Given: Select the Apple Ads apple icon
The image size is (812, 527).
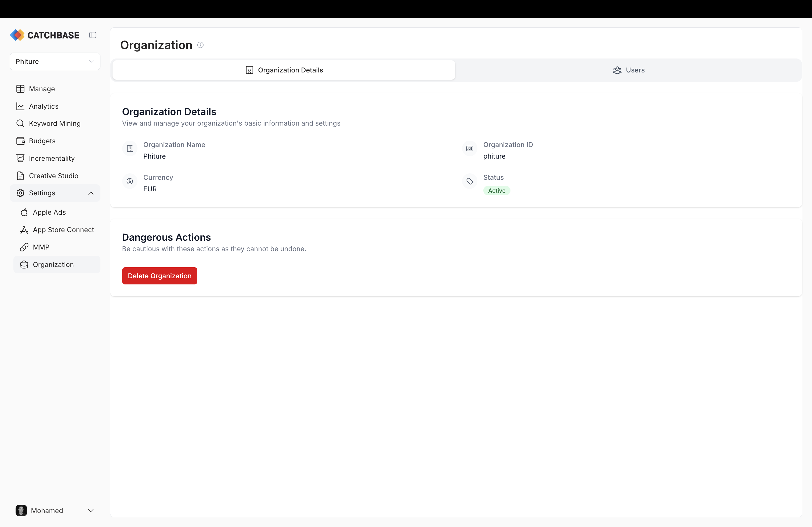Looking at the screenshot, I should (24, 212).
